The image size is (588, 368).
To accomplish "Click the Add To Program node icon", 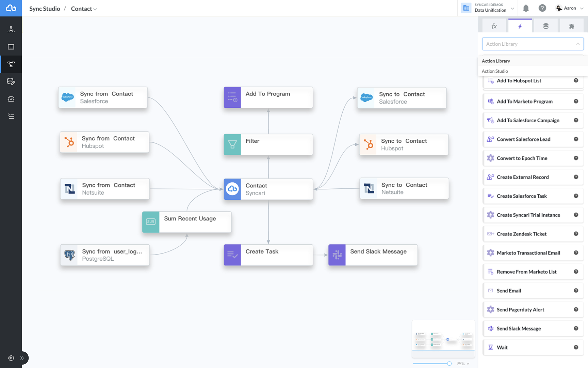I will pos(232,97).
